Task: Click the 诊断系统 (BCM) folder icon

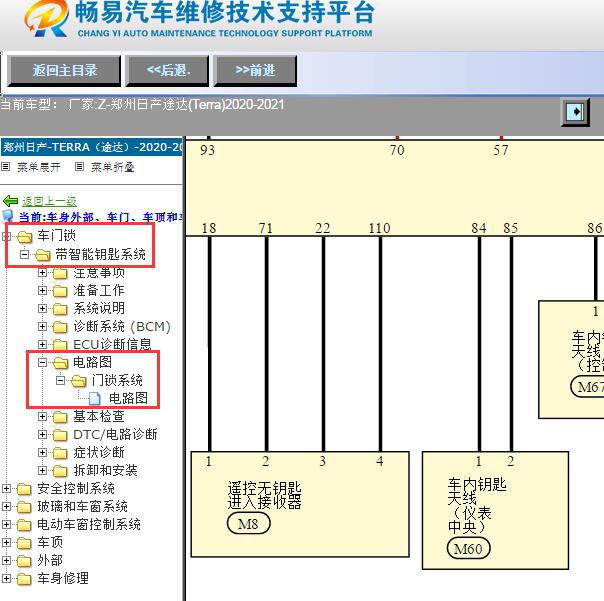Action: point(60,327)
